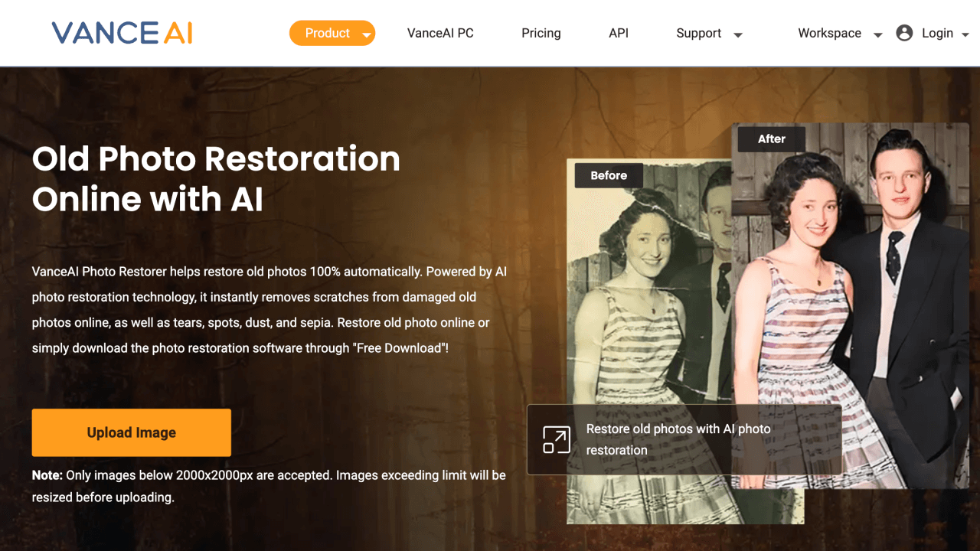The width and height of the screenshot is (980, 551).
Task: Open the API page
Action: [x=619, y=33]
